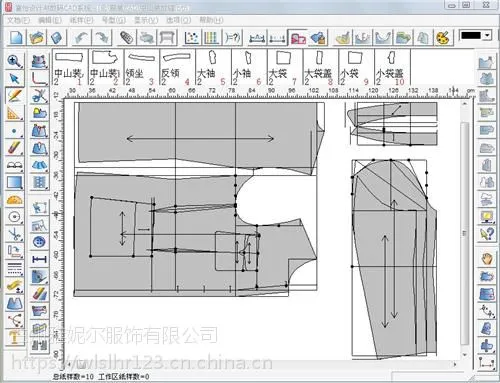Select the scissors cut tool in left column
The image size is (500, 383).
14,234
